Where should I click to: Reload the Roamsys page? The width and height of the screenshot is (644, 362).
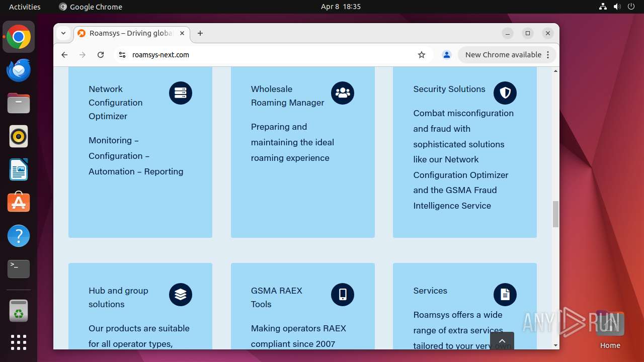tap(101, 55)
